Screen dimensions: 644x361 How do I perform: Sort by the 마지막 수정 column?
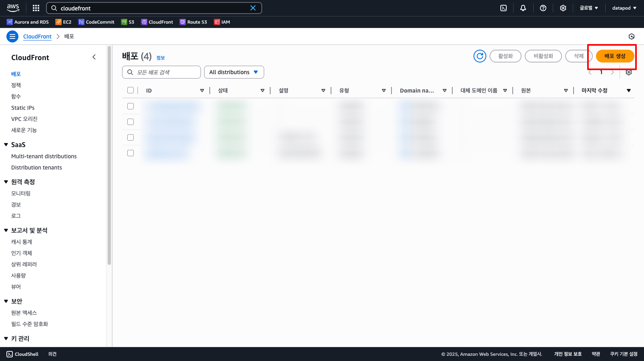point(629,91)
